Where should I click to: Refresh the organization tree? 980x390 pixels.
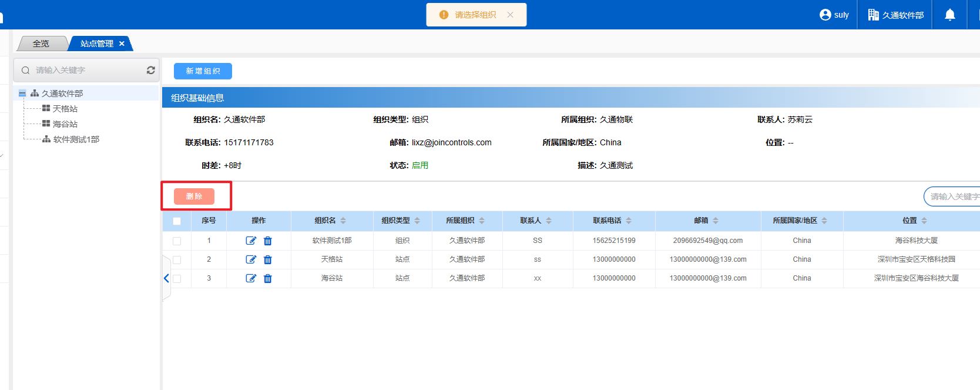click(151, 70)
